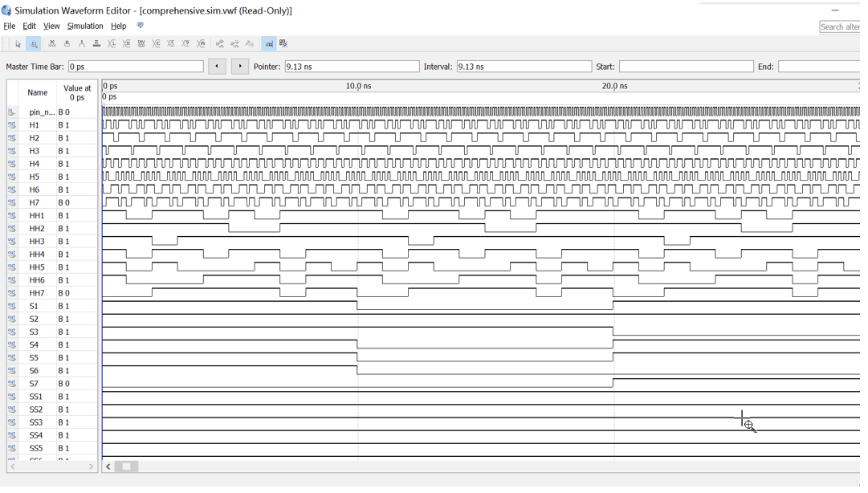Select the H5 signal pin icon

pyautogui.click(x=11, y=177)
